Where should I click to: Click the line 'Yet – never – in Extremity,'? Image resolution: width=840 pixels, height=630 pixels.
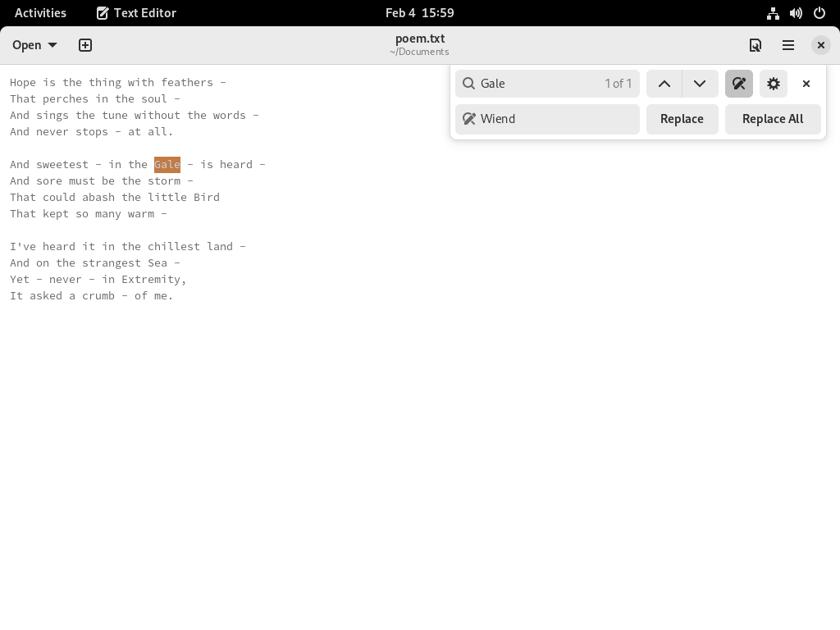tap(98, 280)
